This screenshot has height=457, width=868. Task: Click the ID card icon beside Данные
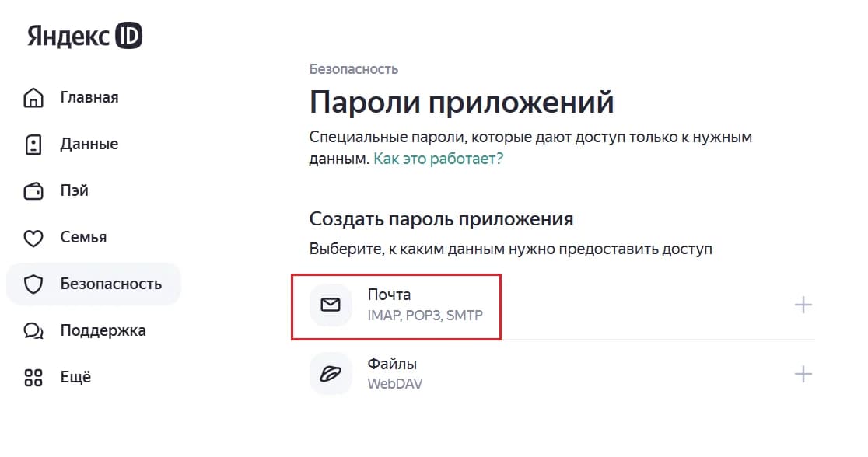click(33, 145)
